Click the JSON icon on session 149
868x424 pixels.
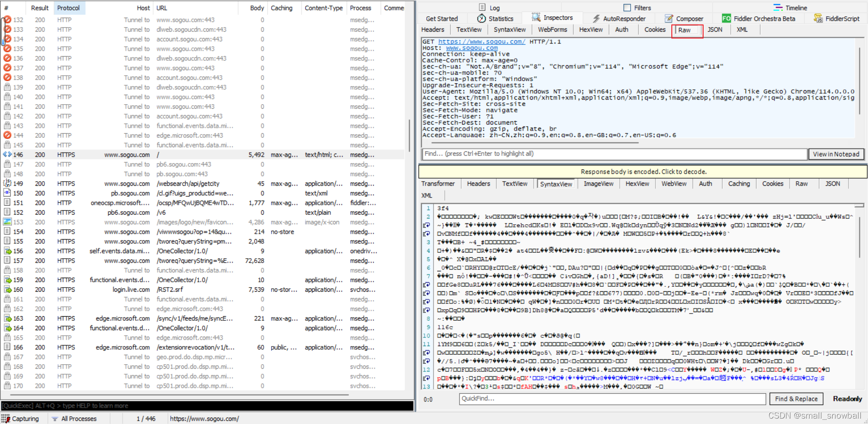pyautogui.click(x=7, y=183)
